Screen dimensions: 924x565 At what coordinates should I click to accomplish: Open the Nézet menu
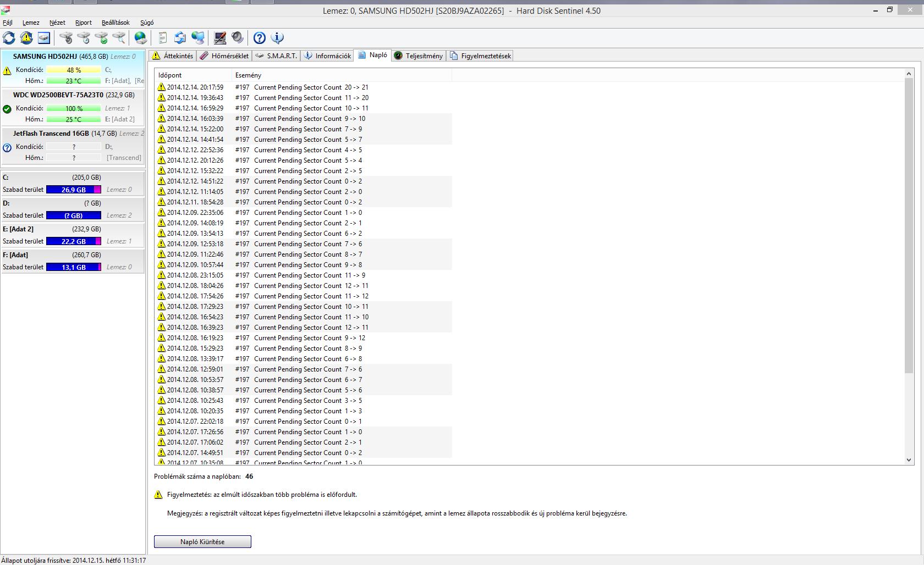[x=57, y=23]
